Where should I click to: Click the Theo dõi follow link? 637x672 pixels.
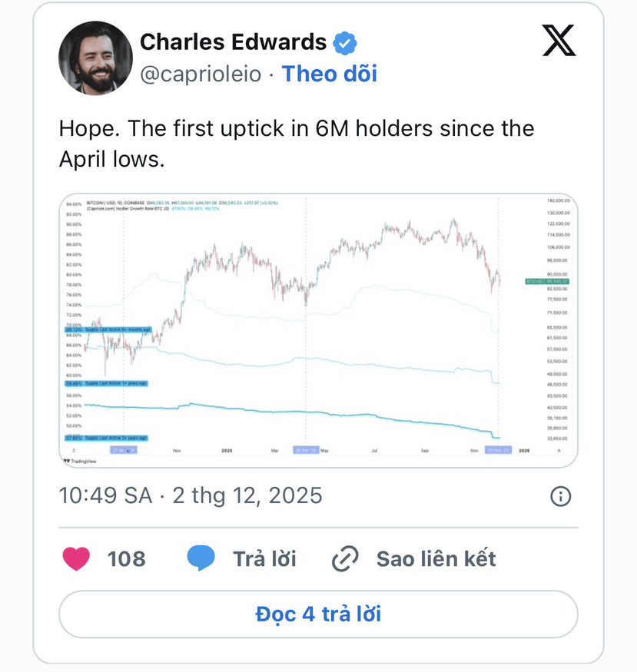click(329, 74)
